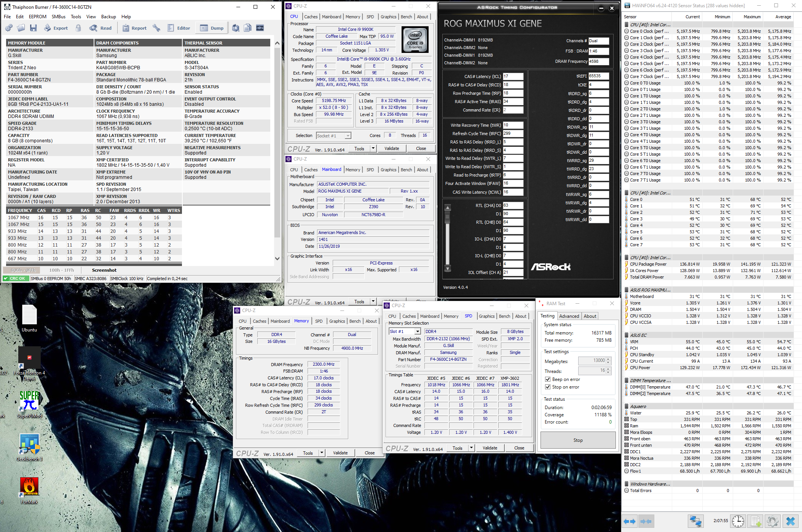Click the waveform monitor icon in Thaiphoon toolbar
Screen dimensions: 802x532
260,28
